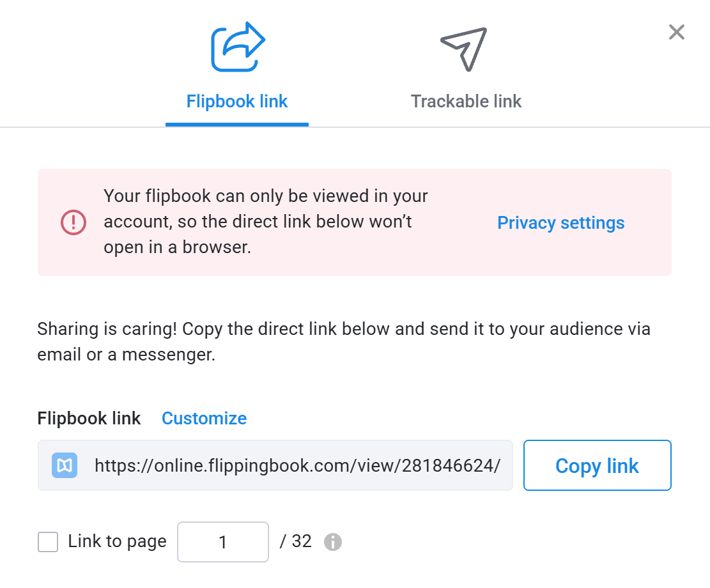Screen dimensions: 710x588
Task: Focus the page number input box
Action: pyautogui.click(x=223, y=542)
